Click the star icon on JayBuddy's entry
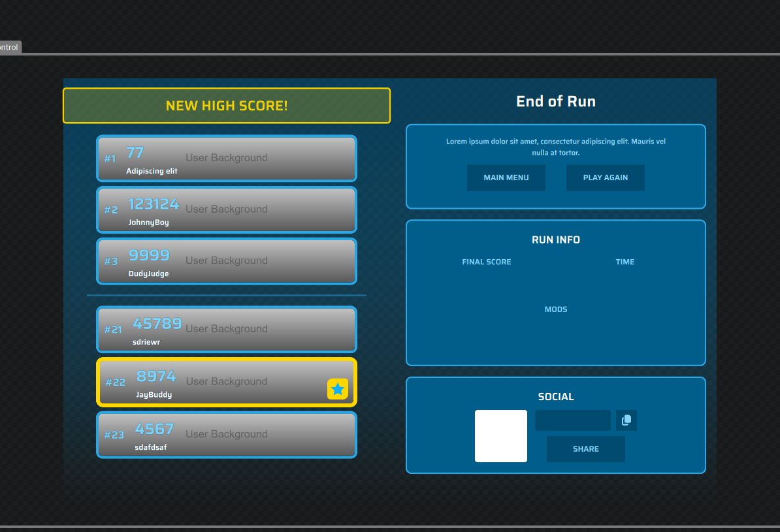The image size is (780, 532). tap(337, 389)
